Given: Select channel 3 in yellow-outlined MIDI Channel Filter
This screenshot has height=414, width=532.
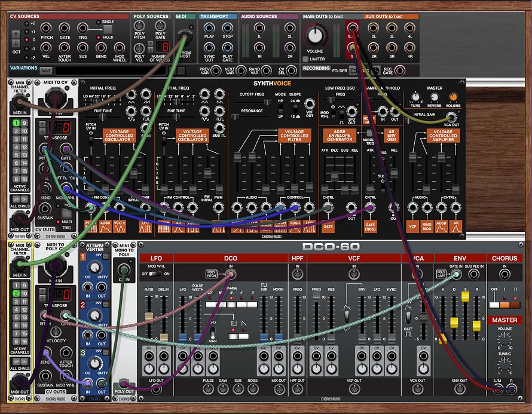Looking at the screenshot, I should (x=16, y=302).
